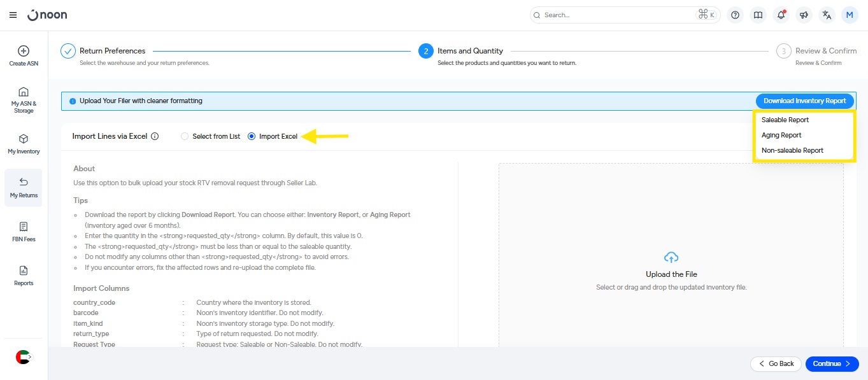Open Reports in sidebar
Image resolution: width=868 pixels, height=380 pixels.
pyautogui.click(x=24, y=276)
